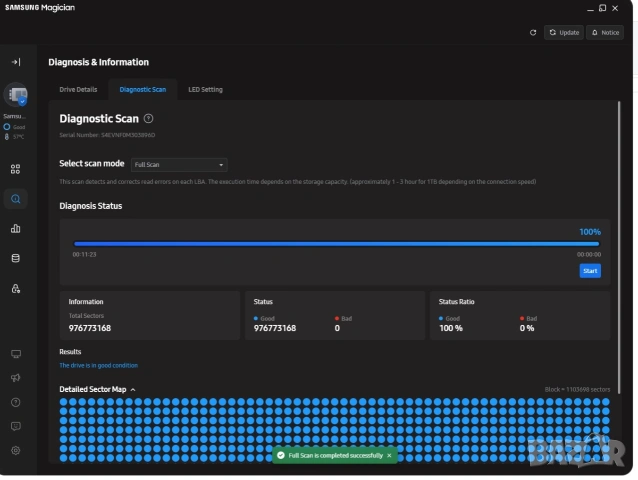The image size is (638, 480).
Task: Click the scan progress bar
Action: click(x=336, y=244)
